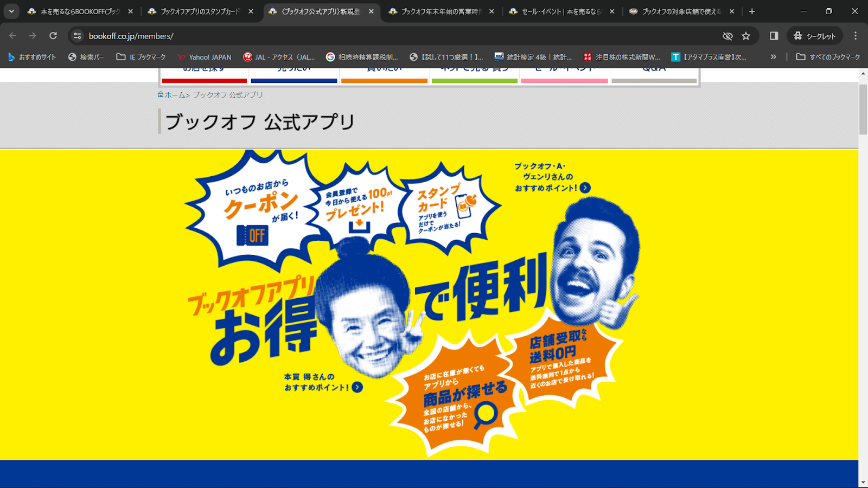Screen dimensions: 868x488
Task: Close the セール・イベント tab
Action: coord(612,11)
